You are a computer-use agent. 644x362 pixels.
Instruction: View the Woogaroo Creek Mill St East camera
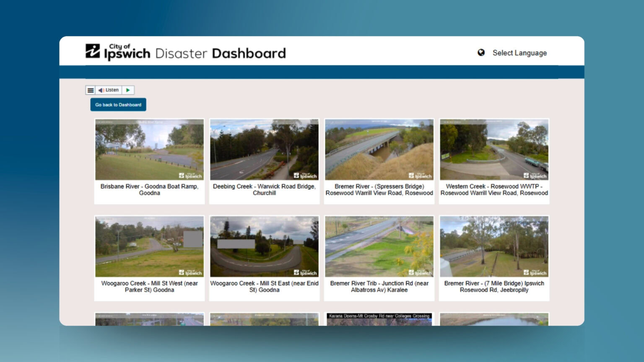pos(264,246)
